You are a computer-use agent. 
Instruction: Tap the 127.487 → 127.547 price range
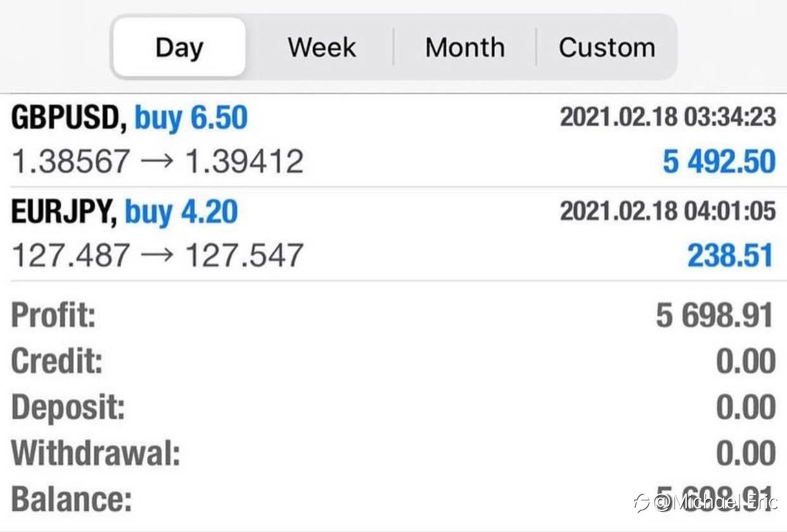[x=157, y=255]
